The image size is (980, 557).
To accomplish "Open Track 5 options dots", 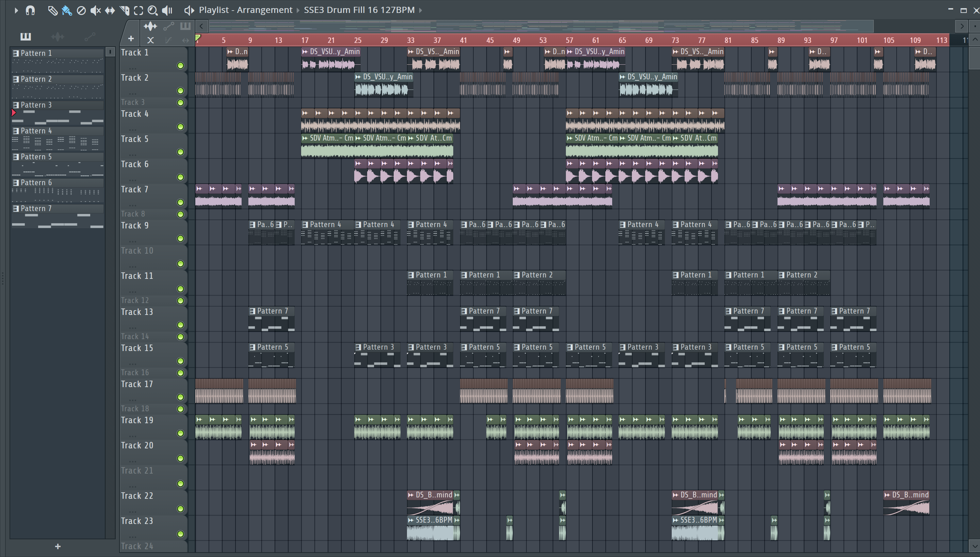I will [133, 155].
